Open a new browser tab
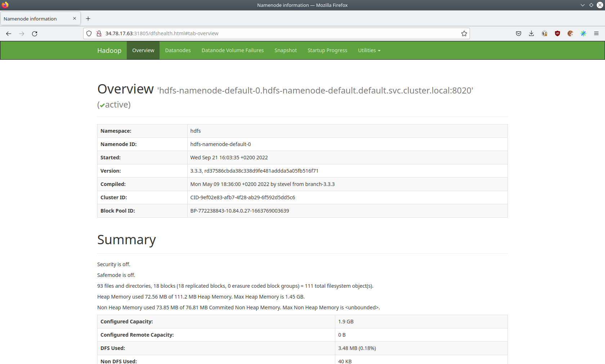The height and width of the screenshot is (364, 605). tap(88, 18)
